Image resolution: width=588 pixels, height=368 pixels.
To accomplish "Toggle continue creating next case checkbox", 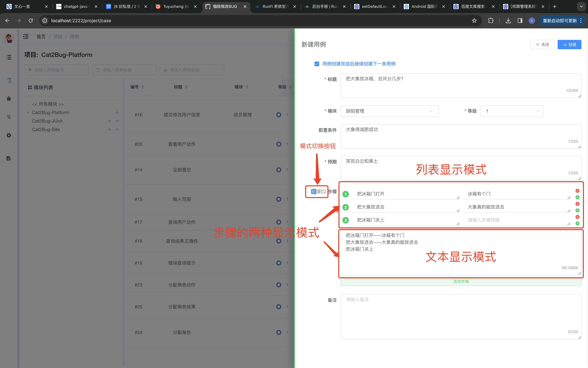I will [x=317, y=64].
